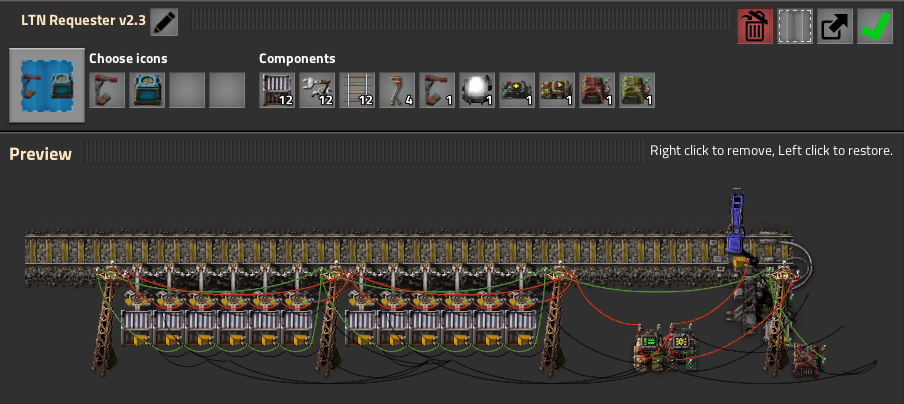Click the inserter component with count 12
This screenshot has width=904, height=404.
click(317, 89)
